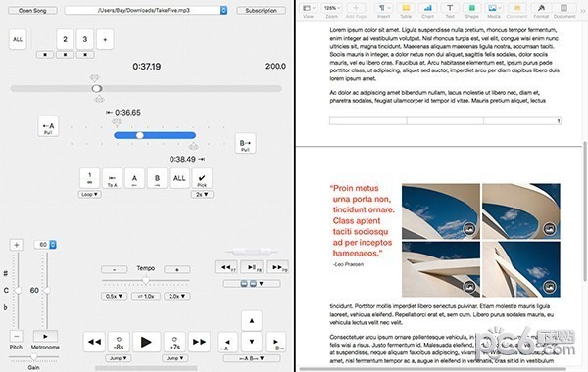Click the Tempo slider handle

146,281
